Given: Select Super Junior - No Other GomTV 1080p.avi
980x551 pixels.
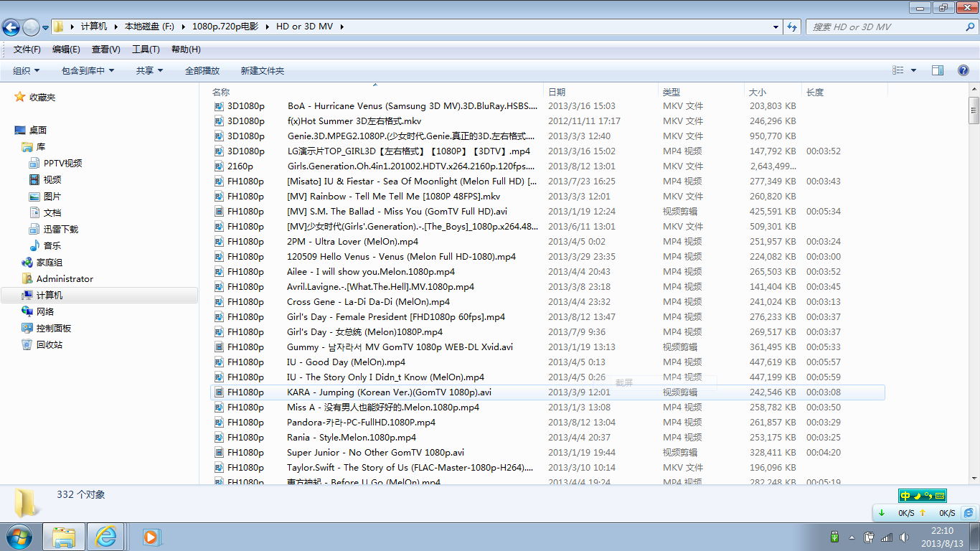Looking at the screenshot, I should point(547,453).
